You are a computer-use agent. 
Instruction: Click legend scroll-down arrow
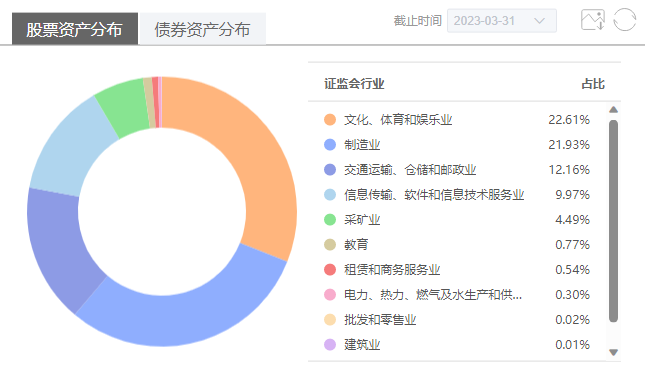(x=613, y=352)
